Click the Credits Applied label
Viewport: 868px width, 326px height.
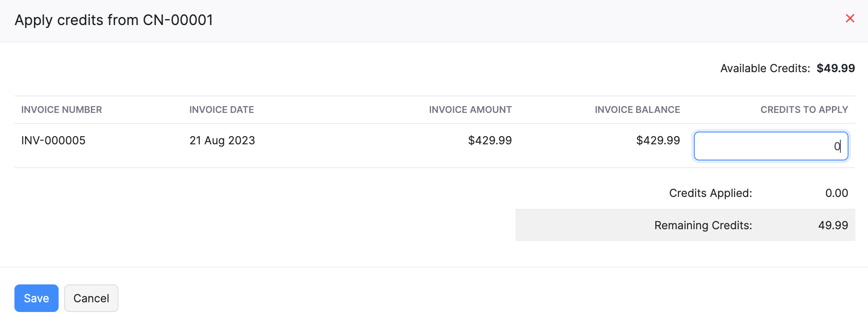[x=710, y=193]
